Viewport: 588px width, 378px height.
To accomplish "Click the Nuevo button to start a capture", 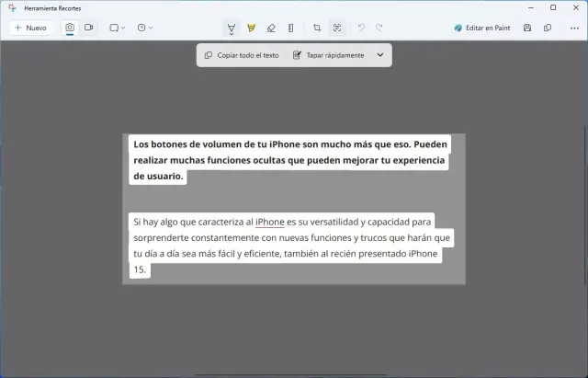I will click(30, 28).
